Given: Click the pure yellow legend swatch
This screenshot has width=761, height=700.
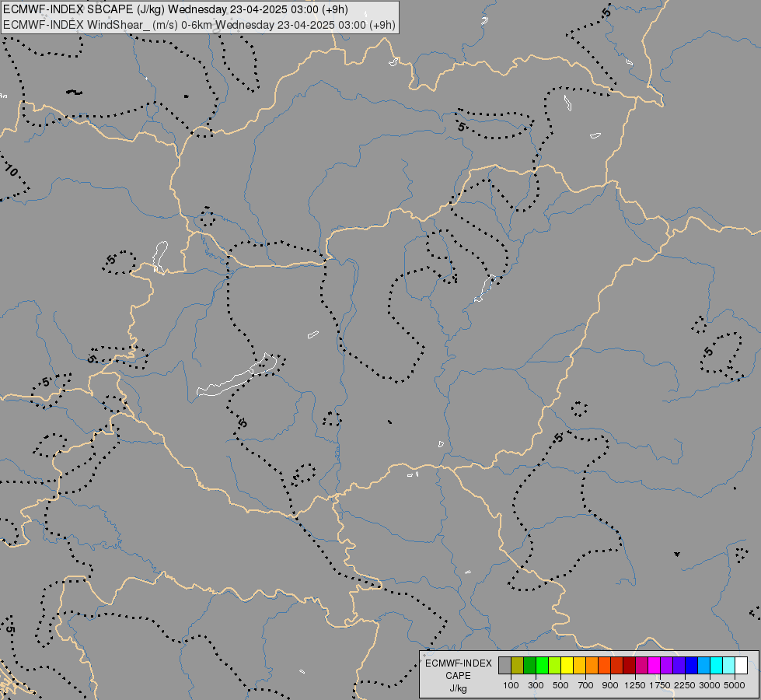Looking at the screenshot, I should (x=567, y=665).
